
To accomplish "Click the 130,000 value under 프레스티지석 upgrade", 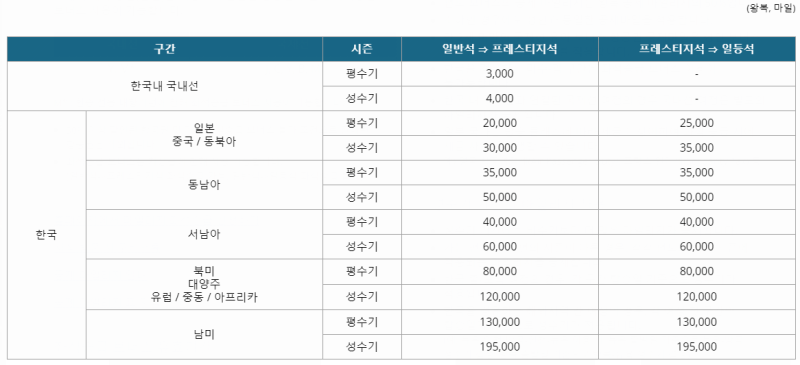I will click(x=499, y=322).
